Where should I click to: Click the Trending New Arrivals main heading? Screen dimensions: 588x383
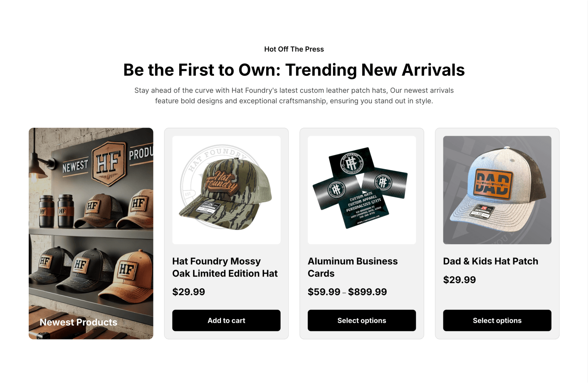coord(294,70)
